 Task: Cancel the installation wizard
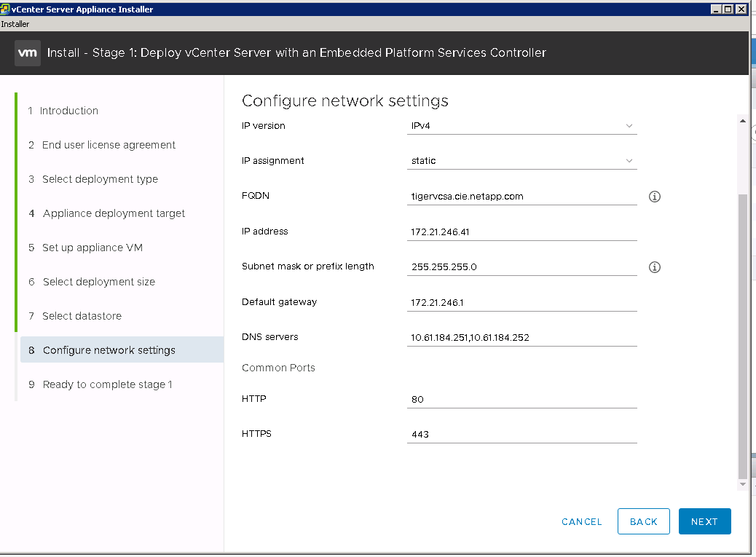tap(581, 521)
